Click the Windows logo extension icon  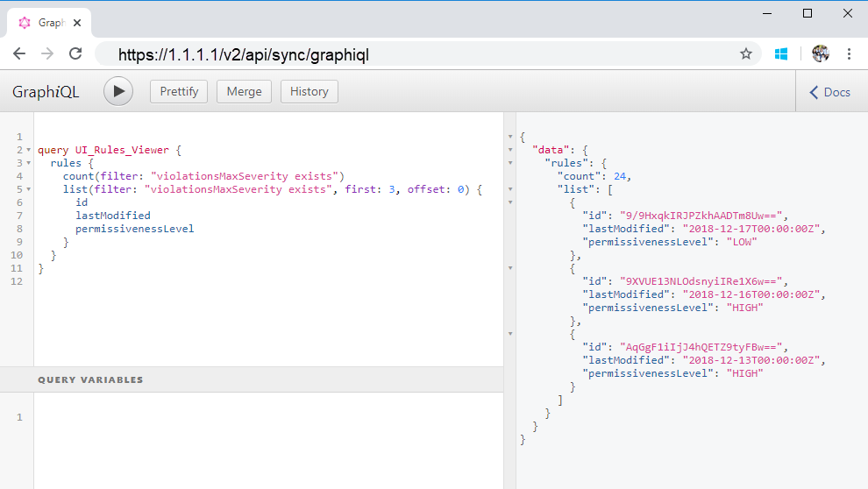point(780,54)
